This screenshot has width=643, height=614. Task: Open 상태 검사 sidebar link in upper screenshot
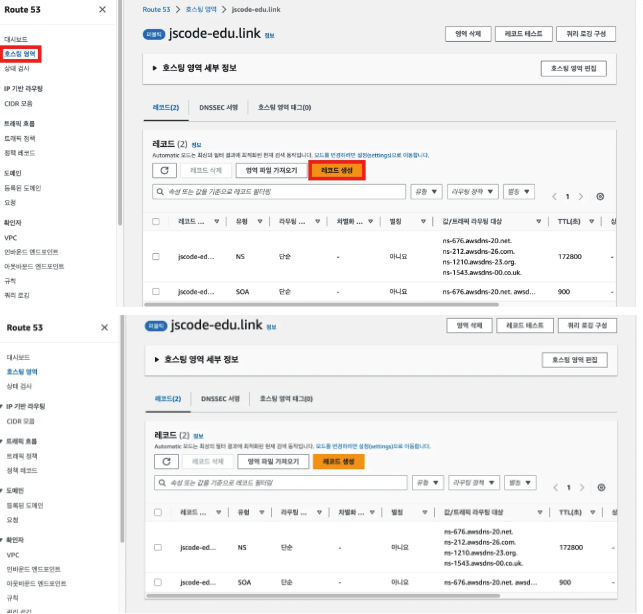point(17,68)
